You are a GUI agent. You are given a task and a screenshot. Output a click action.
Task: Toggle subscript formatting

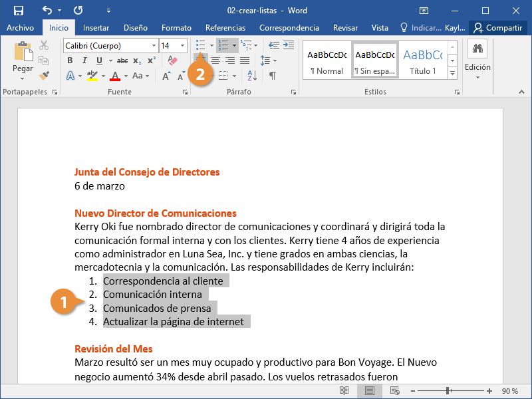point(137,61)
